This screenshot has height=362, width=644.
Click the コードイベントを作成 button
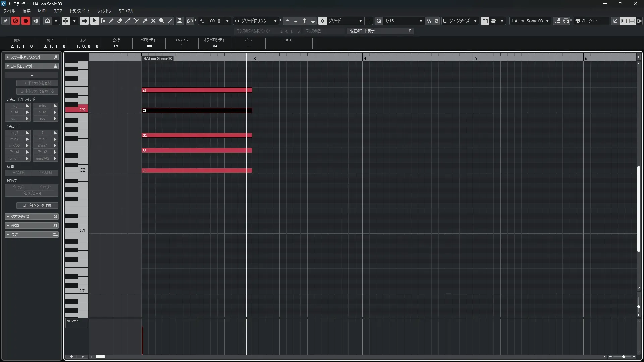[x=37, y=205]
